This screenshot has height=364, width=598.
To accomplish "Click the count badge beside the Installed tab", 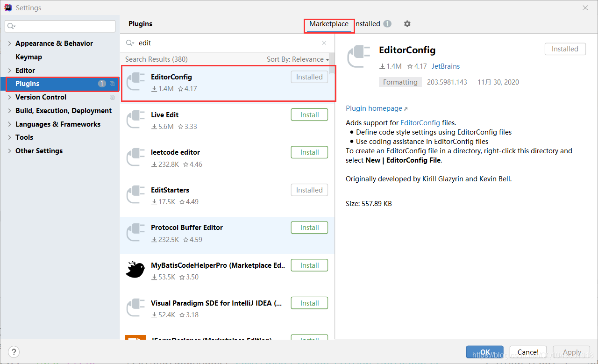I will pos(387,24).
